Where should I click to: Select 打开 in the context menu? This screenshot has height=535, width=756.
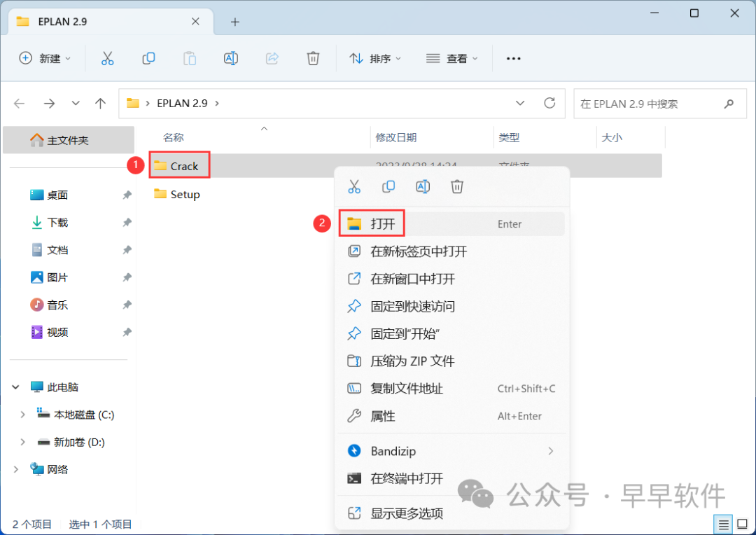383,224
